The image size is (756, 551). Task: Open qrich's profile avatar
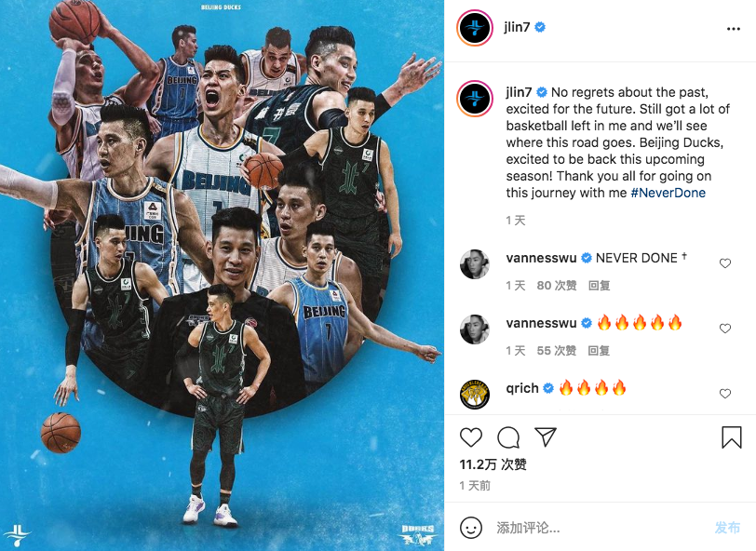475,394
